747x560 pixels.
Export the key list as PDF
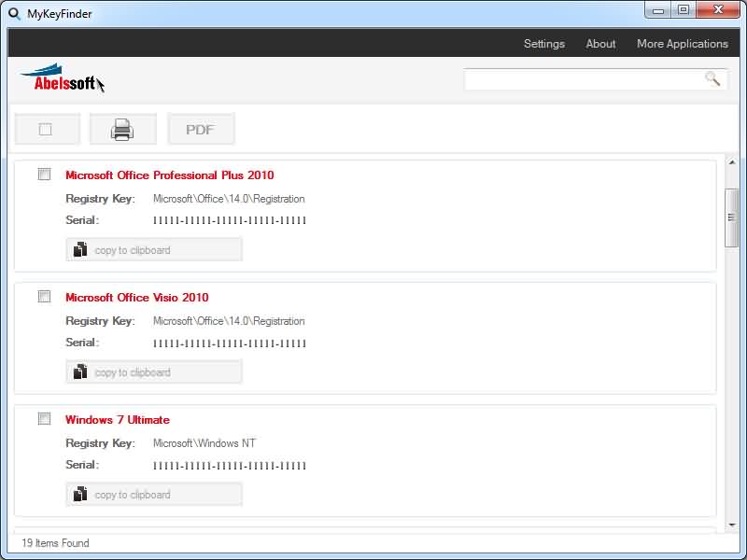pyautogui.click(x=201, y=129)
